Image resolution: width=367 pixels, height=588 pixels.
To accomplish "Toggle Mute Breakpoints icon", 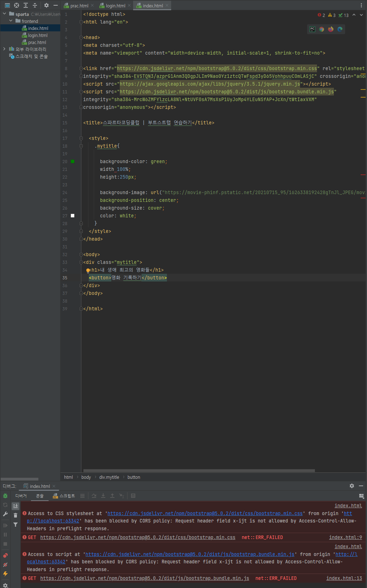I will tap(5, 565).
